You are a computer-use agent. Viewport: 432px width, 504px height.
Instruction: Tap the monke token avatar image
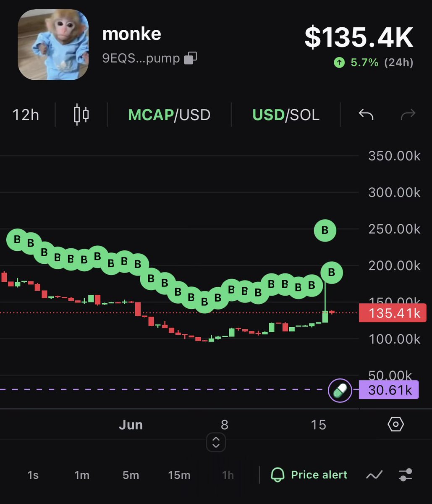[x=53, y=45]
